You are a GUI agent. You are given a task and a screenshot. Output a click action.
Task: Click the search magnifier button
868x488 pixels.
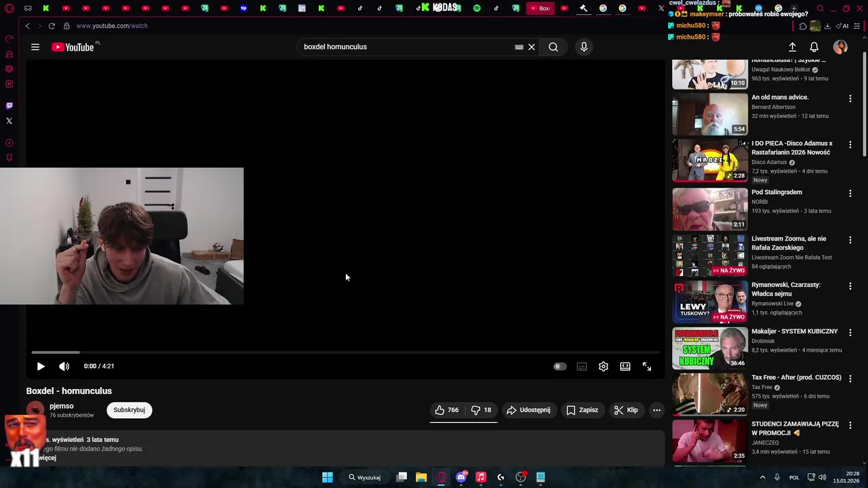[x=553, y=47]
